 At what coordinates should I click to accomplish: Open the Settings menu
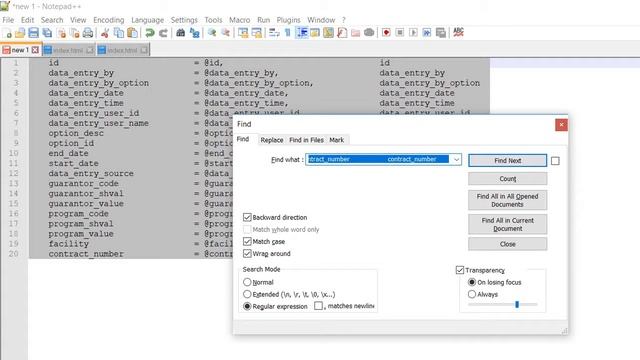click(184, 20)
